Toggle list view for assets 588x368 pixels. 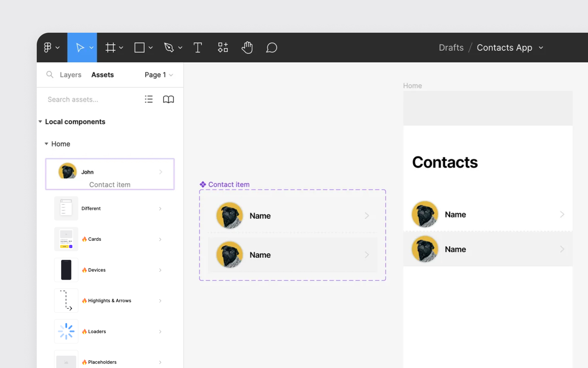pyautogui.click(x=149, y=99)
